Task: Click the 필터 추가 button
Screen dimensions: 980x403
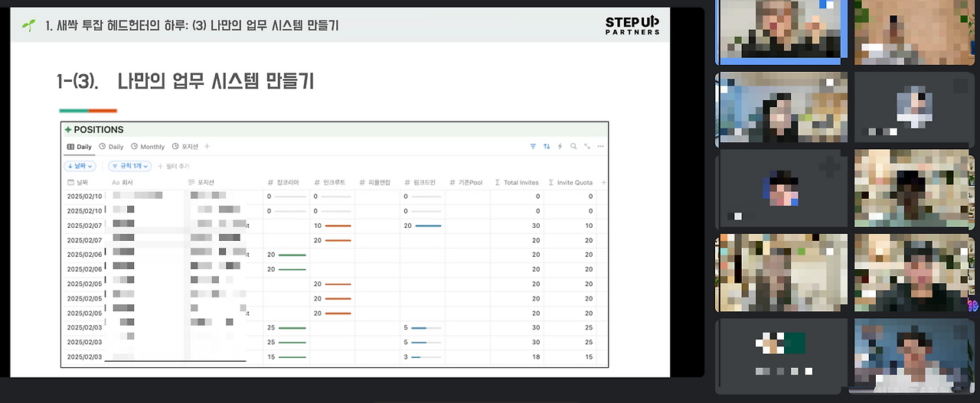Action: click(173, 166)
